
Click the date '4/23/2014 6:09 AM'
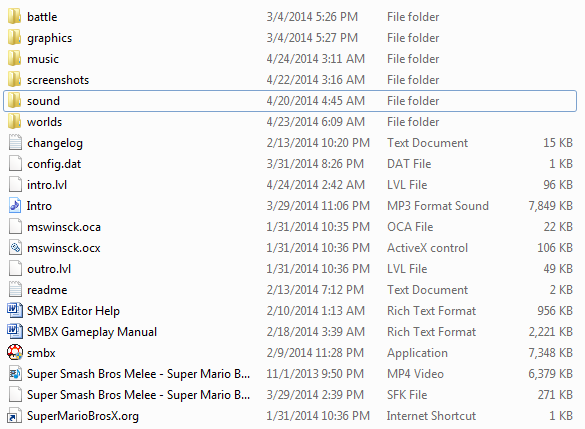(x=316, y=122)
